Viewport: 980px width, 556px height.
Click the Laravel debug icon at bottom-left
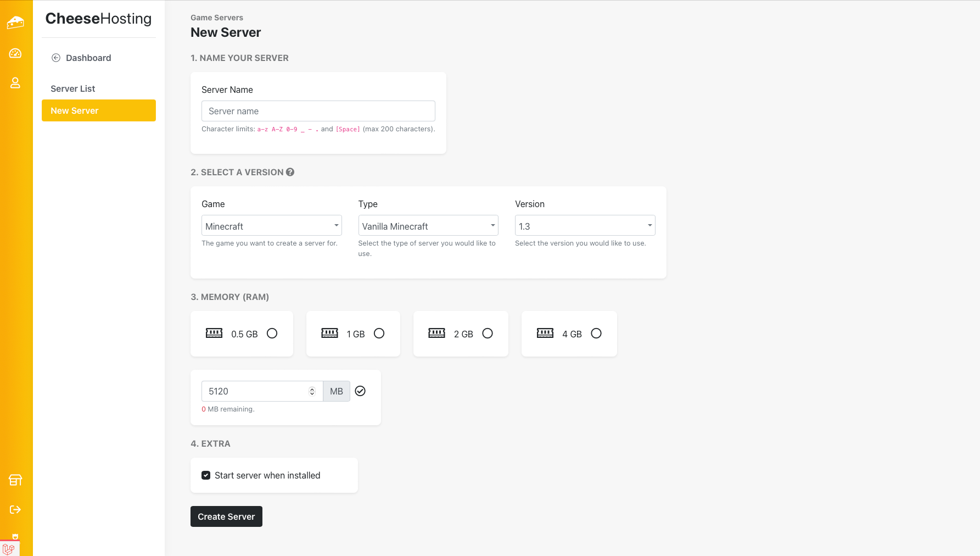tap(9, 548)
